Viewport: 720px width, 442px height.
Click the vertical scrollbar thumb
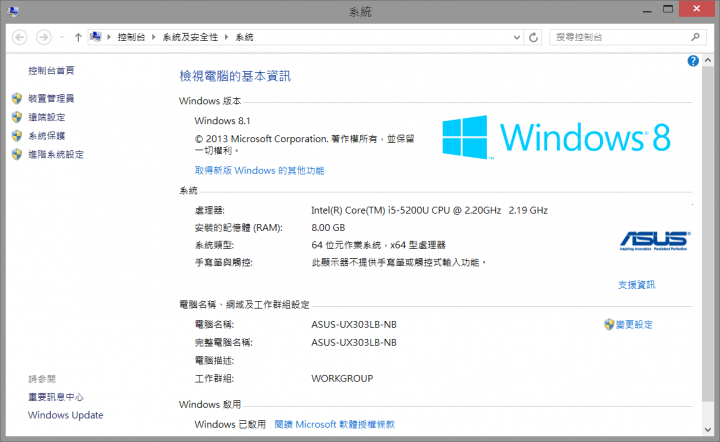tap(708, 234)
